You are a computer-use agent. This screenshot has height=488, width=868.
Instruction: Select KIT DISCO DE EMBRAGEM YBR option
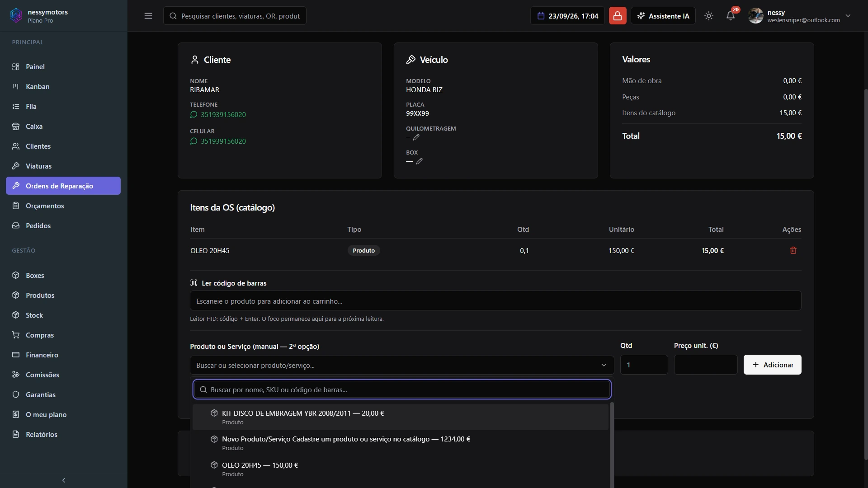pyautogui.click(x=401, y=417)
